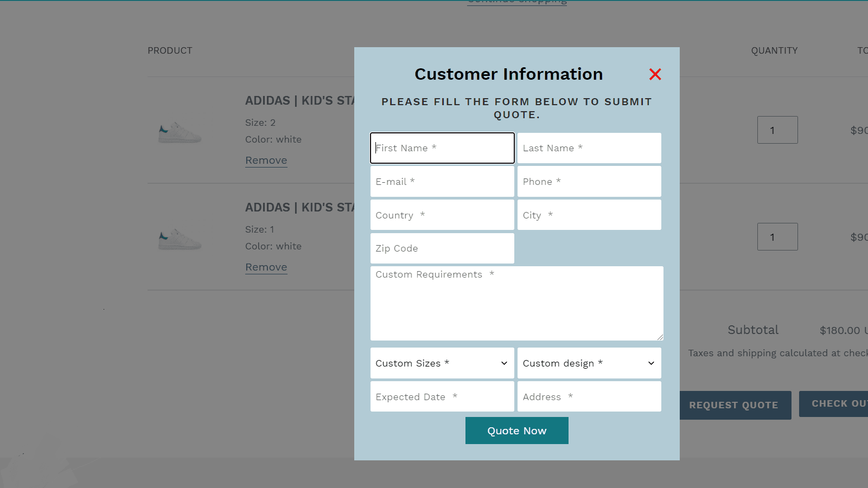Click the Request Quote button
868x488 pixels.
[x=734, y=405]
